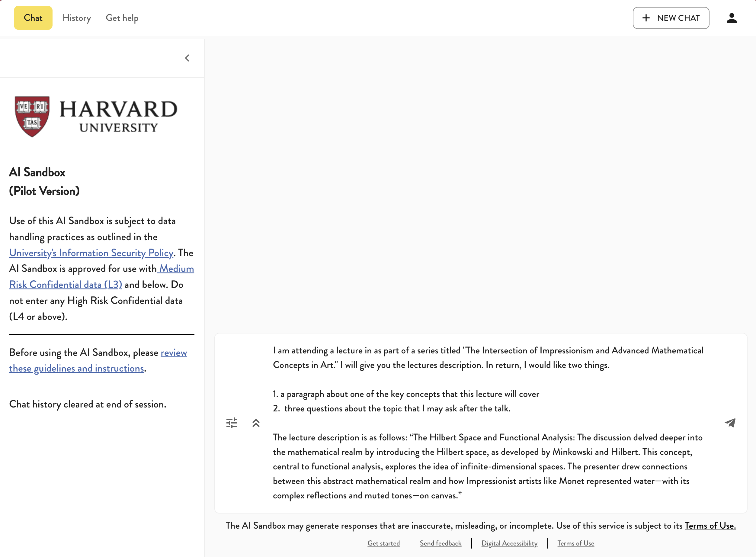Image resolution: width=756 pixels, height=557 pixels.
Task: Open the user account profile icon
Action: point(732,18)
